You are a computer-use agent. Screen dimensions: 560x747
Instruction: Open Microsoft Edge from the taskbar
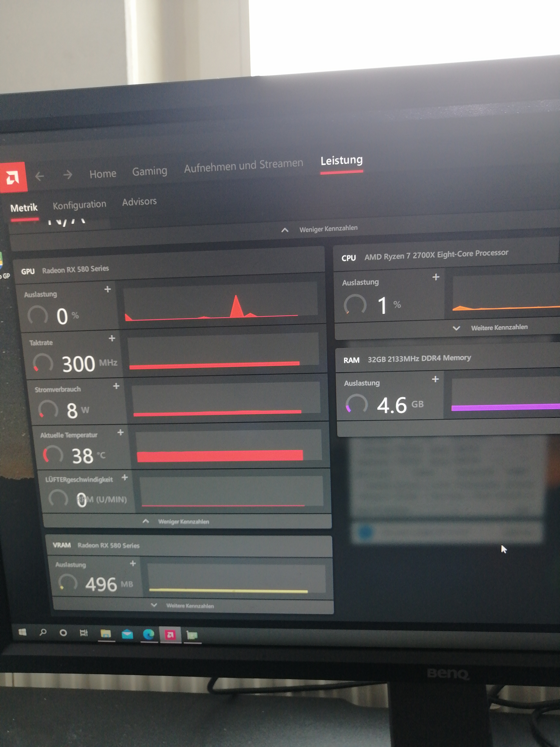[149, 634]
